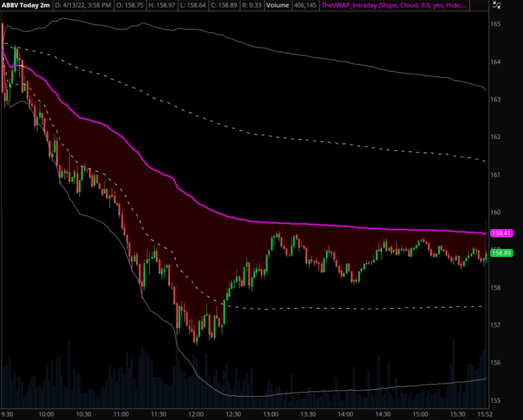Click the 161 price axis label
Screen dimensions: 523x420
(495, 175)
